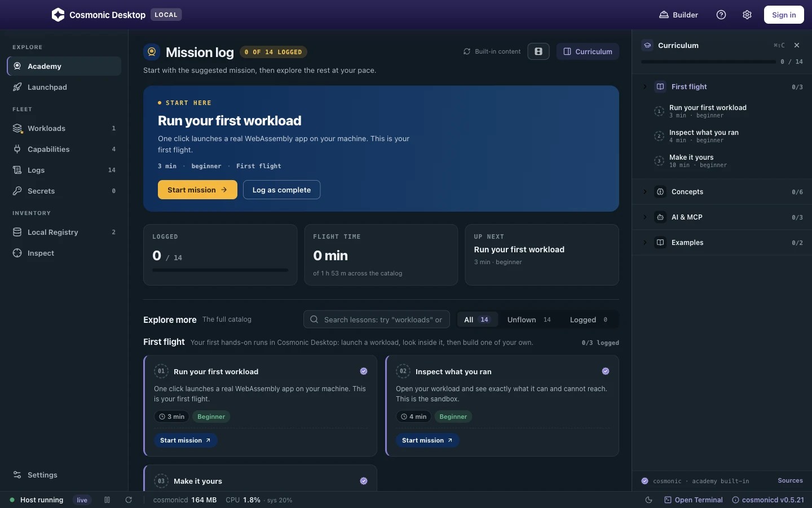Select the All 14 filter tab

coord(477,319)
